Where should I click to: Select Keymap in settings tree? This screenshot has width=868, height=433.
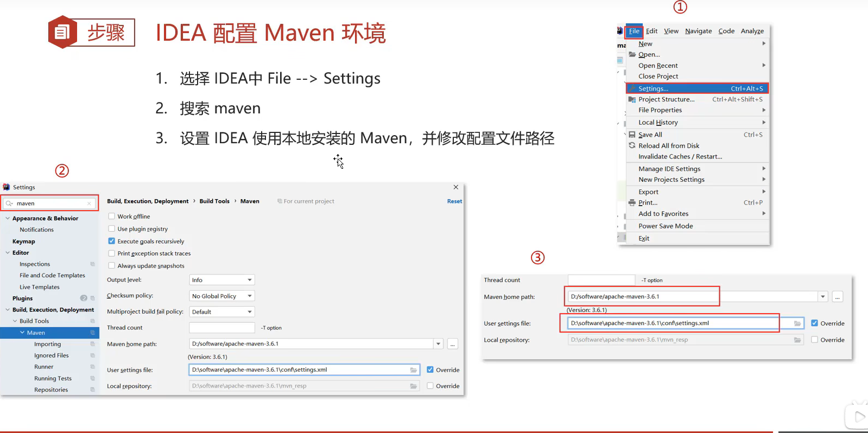point(24,241)
